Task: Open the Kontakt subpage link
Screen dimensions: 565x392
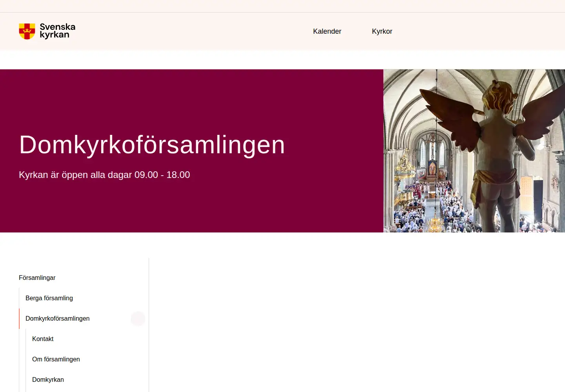Action: (x=43, y=339)
